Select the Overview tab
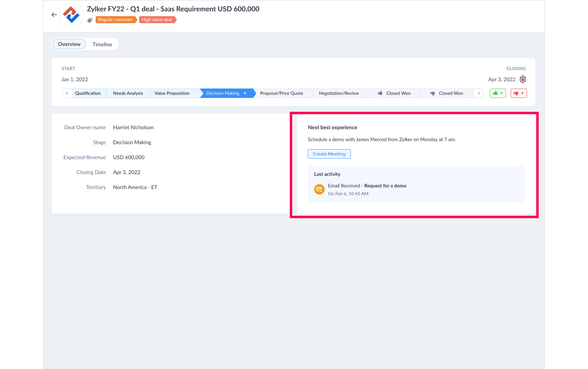The image size is (588, 369). click(69, 44)
